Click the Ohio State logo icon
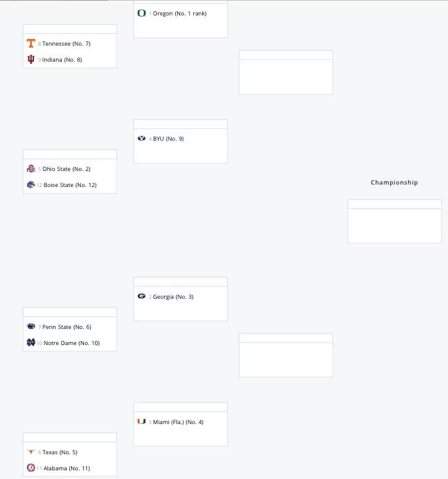 click(x=31, y=169)
